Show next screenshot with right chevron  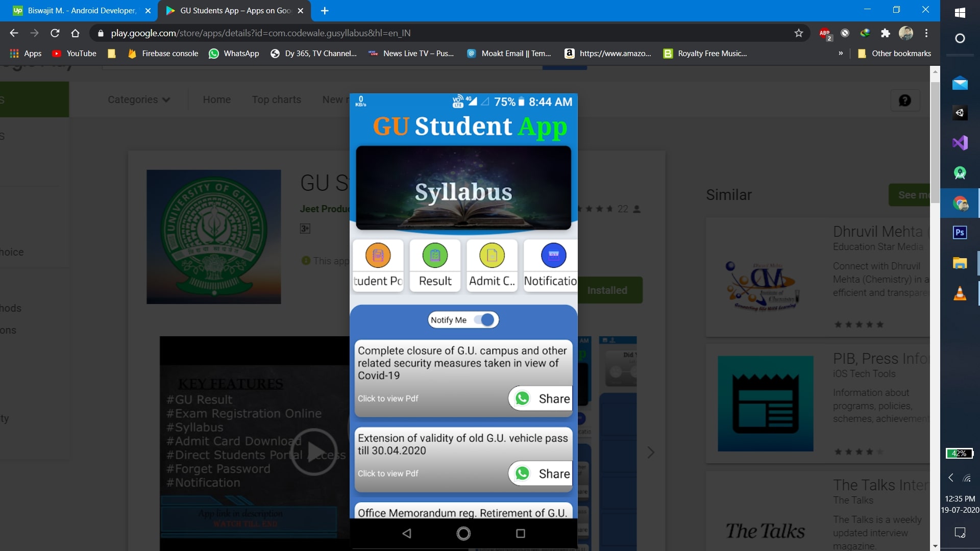651,453
